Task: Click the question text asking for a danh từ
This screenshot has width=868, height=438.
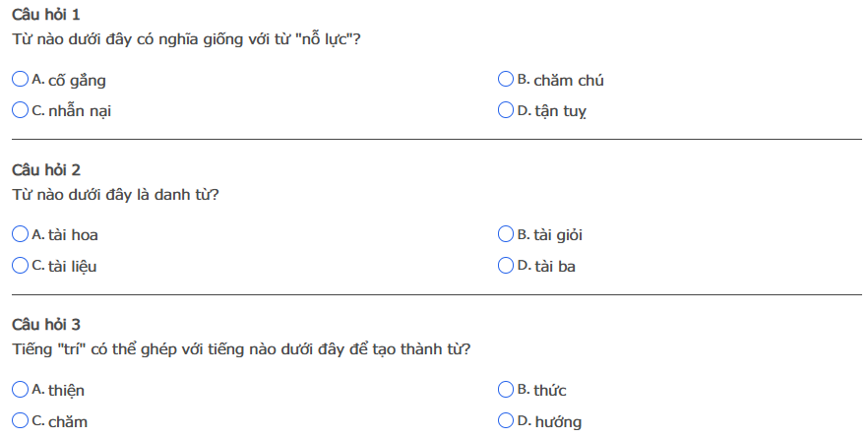Action: point(115,194)
